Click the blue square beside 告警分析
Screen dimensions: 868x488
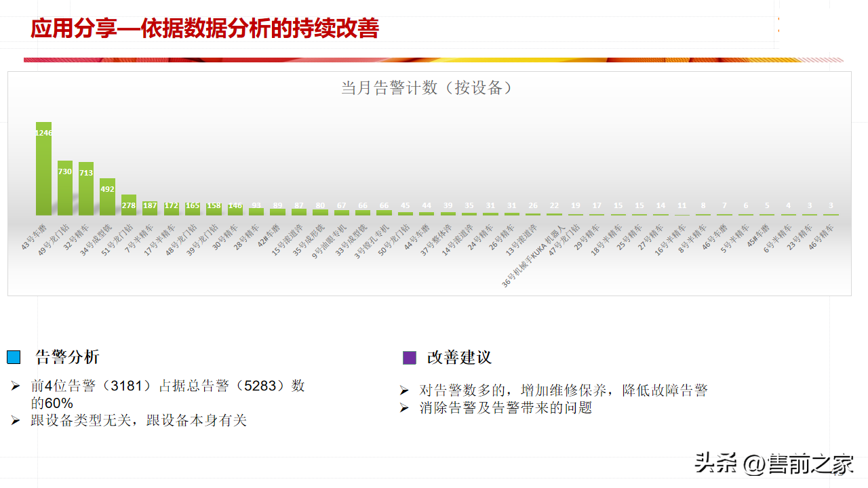pos(14,357)
